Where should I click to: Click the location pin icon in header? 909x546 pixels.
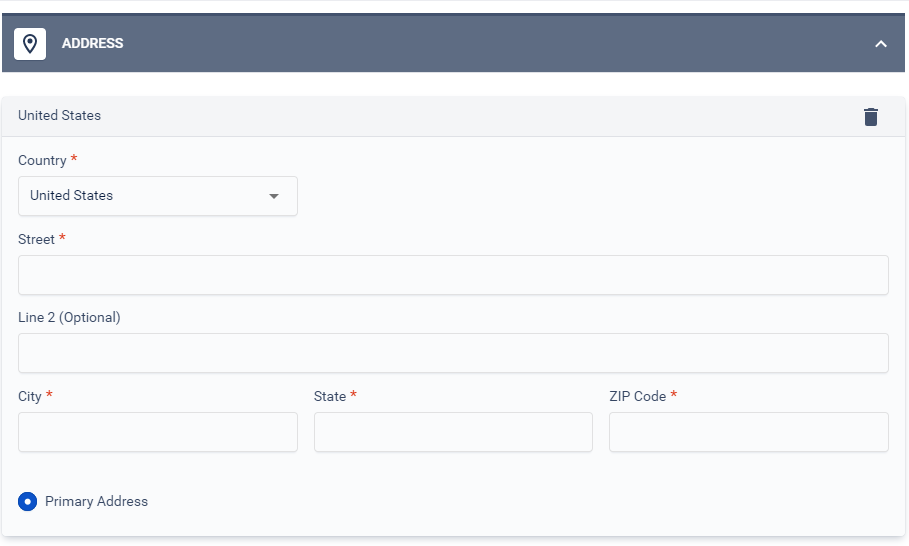click(x=30, y=43)
